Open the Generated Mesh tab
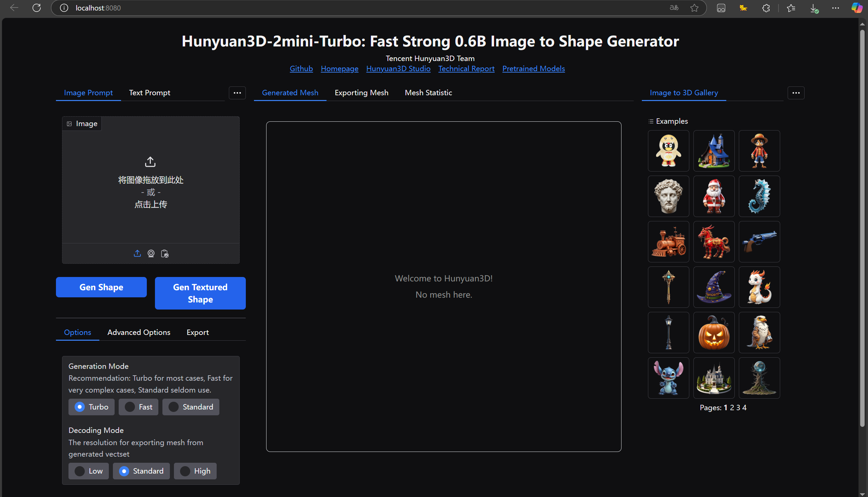Viewport: 868px width, 497px height. point(290,93)
